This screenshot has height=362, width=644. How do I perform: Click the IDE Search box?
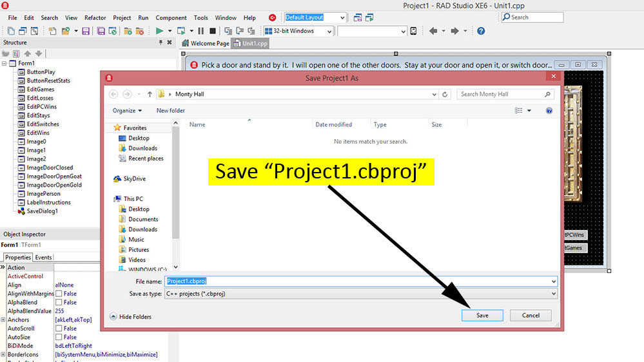point(532,17)
